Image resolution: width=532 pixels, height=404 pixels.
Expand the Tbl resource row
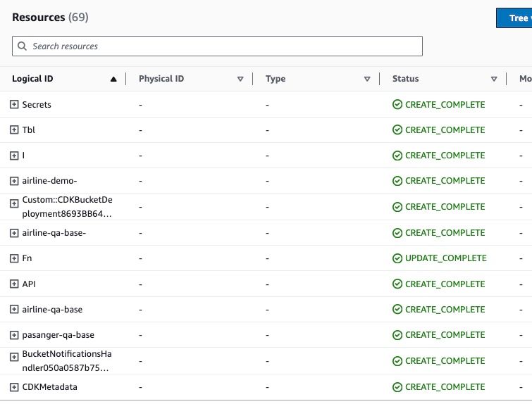14,130
